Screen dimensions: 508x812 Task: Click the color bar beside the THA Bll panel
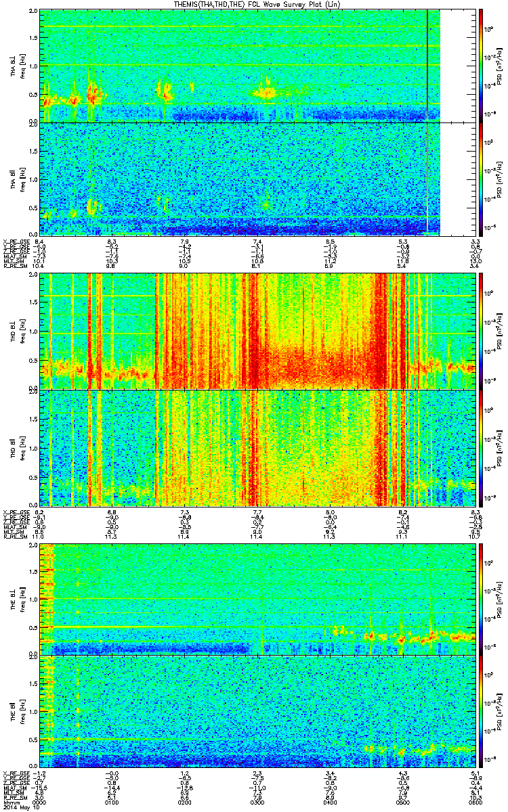[480, 179]
